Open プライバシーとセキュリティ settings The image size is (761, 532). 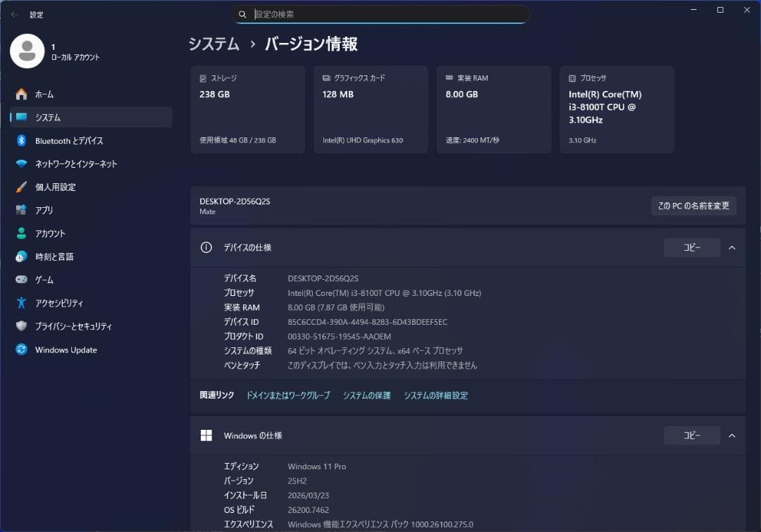tap(91, 326)
